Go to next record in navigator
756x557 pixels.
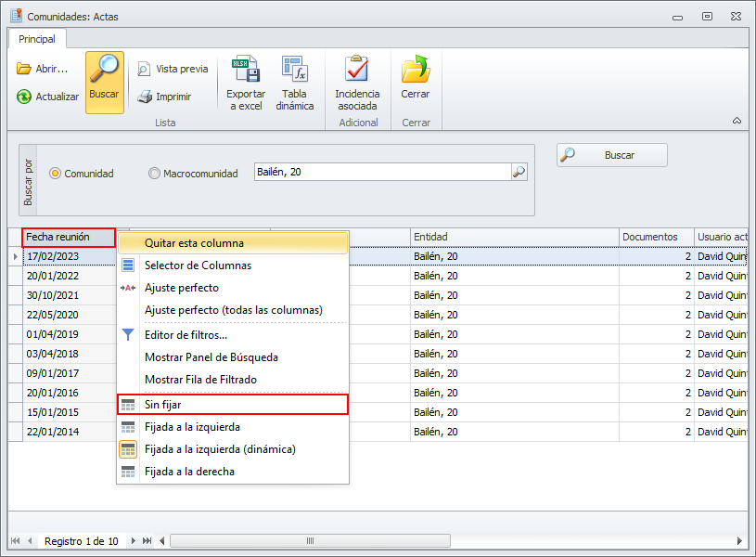pyautogui.click(x=134, y=541)
